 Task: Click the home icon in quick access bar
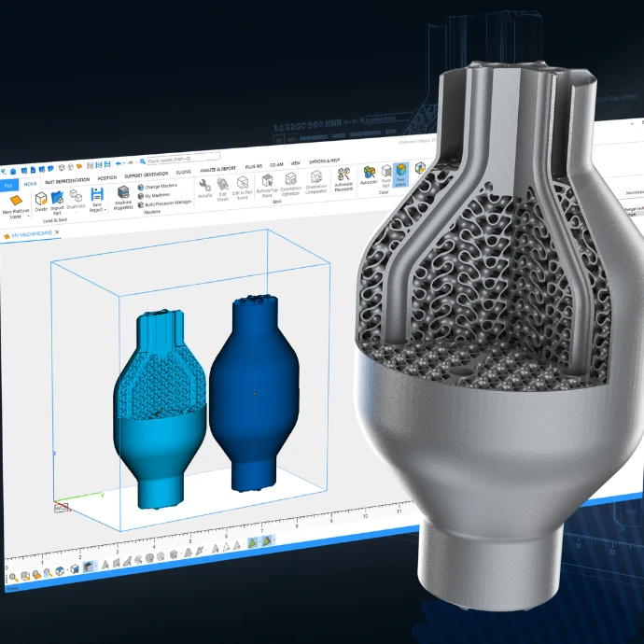tap(13, 172)
